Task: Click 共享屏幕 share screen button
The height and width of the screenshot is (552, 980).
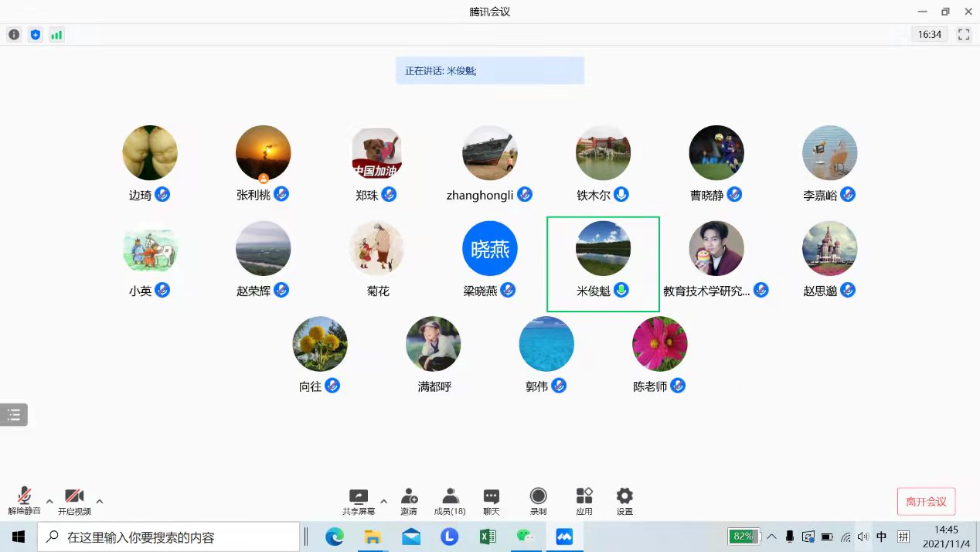Action: click(x=359, y=501)
